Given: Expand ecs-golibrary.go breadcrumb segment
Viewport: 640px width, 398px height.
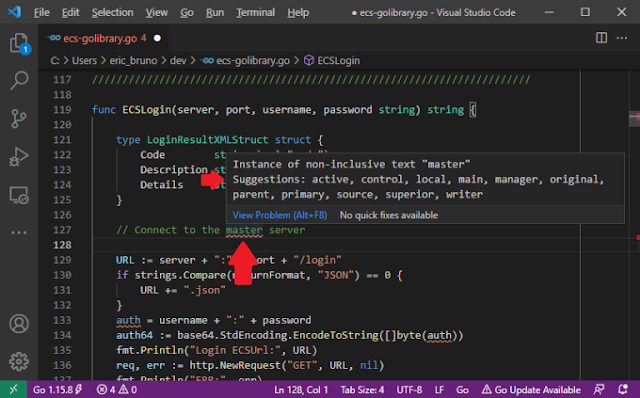Looking at the screenshot, I should pyautogui.click(x=253, y=61).
